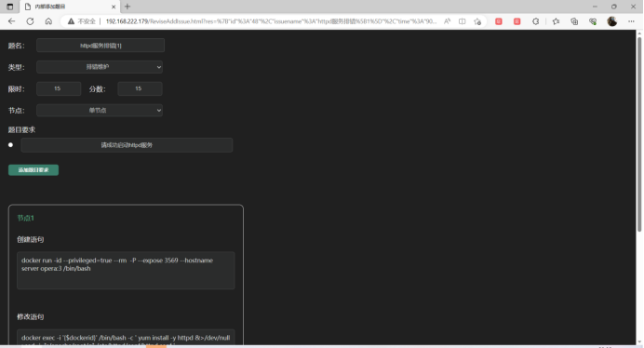Screen dimensions: 644x348
Task: Click the address bar URL
Action: [271, 21]
